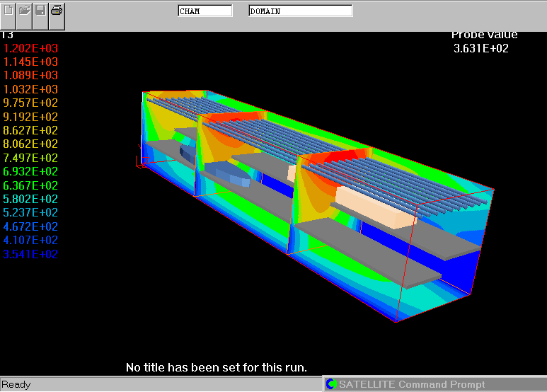
Task: Click the Probe value reading 3.631E+02
Action: pos(481,48)
